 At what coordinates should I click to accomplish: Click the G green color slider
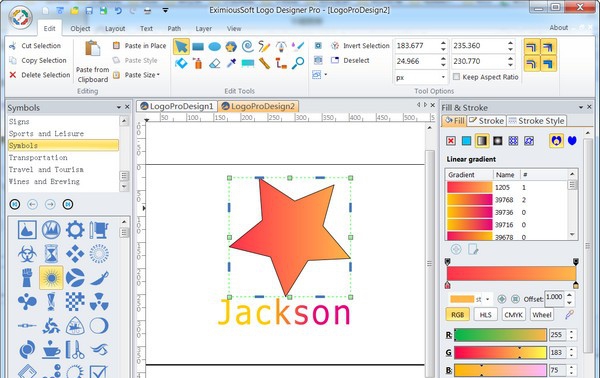501,352
